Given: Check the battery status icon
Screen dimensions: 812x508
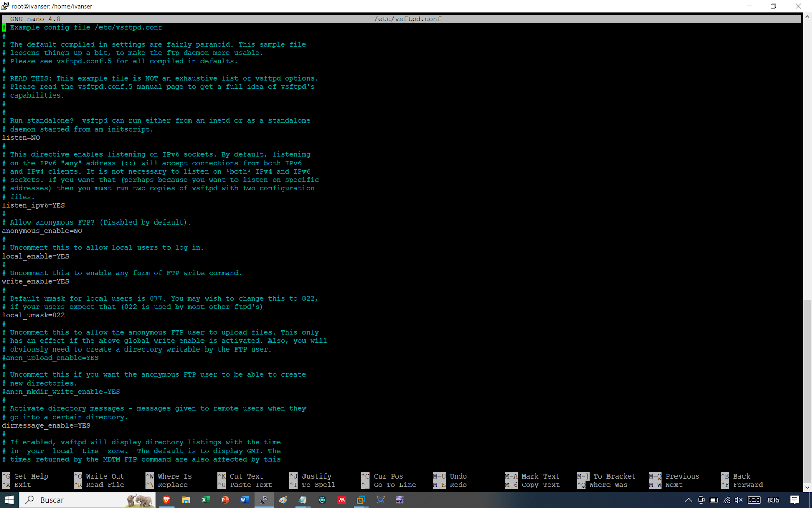Looking at the screenshot, I should [714, 500].
